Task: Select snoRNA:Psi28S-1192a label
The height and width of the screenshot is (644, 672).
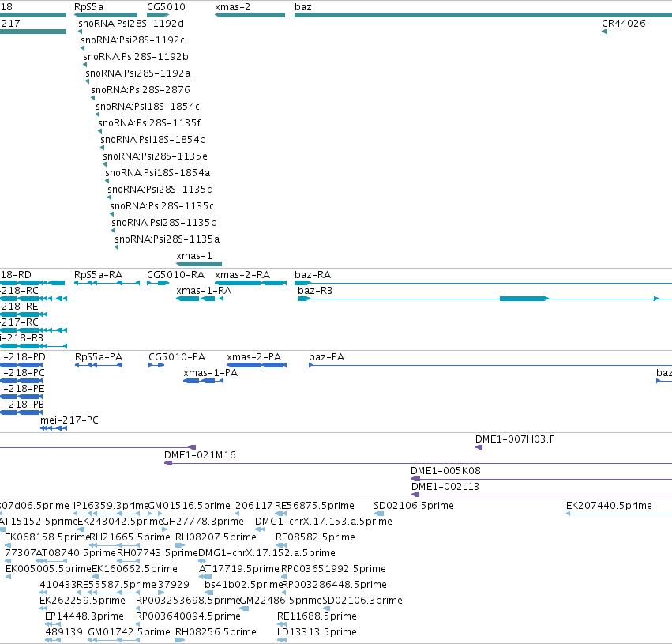Action: coord(138,73)
